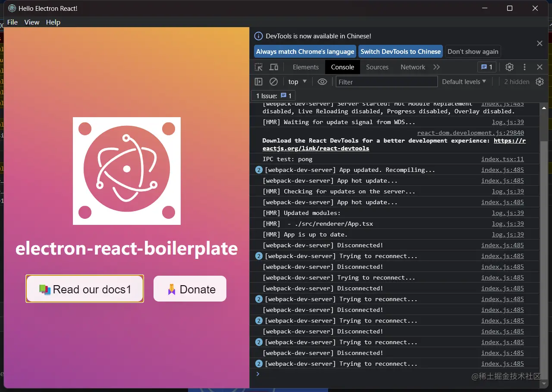Click the './src/renderer/App.tsx' log line

click(318, 224)
